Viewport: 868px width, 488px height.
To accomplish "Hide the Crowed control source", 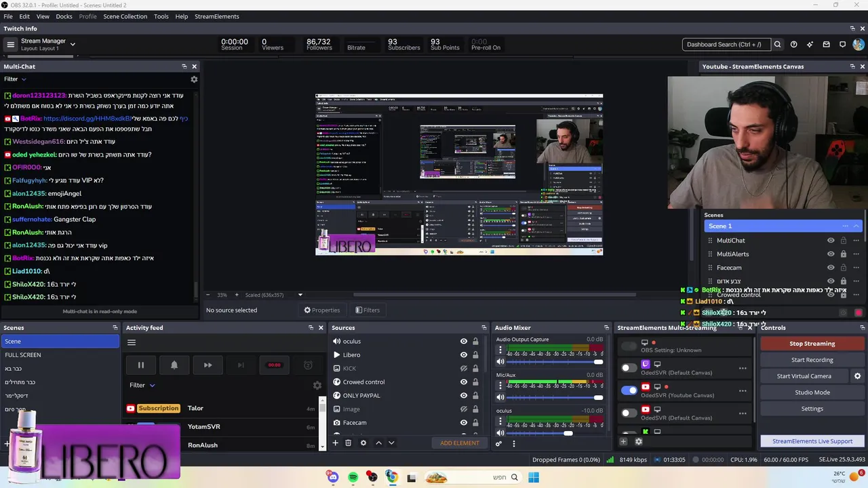I will tap(464, 382).
